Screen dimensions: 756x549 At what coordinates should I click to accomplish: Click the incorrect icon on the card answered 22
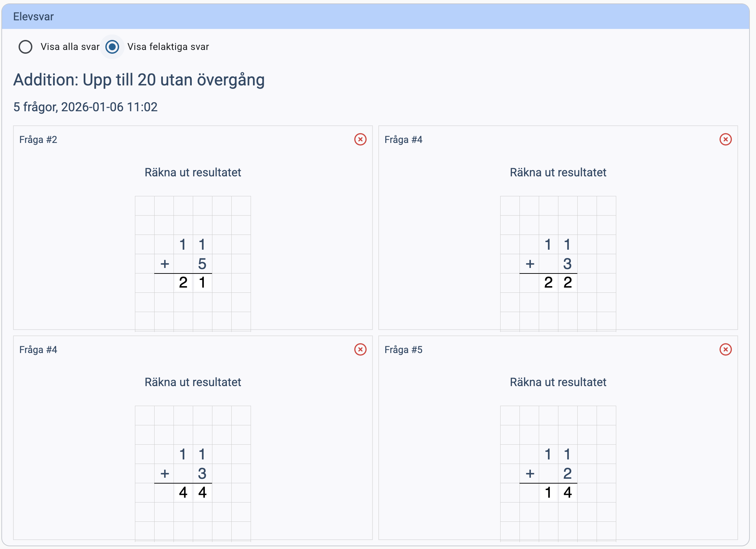(725, 139)
